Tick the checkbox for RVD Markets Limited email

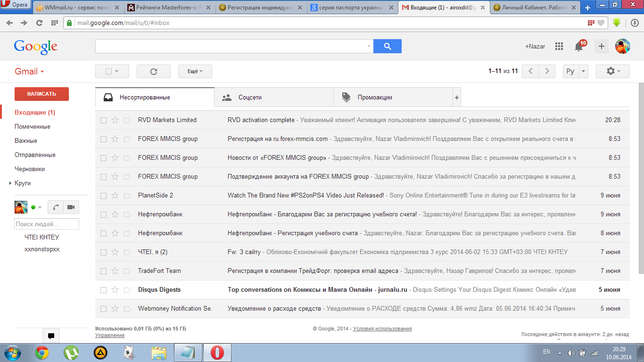click(x=103, y=120)
